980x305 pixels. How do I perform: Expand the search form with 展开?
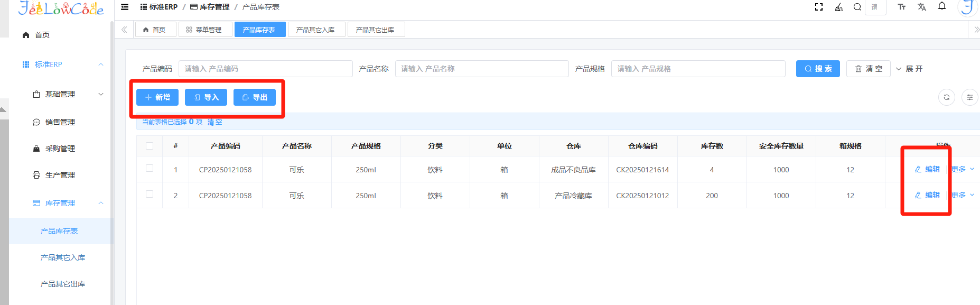tap(909, 69)
